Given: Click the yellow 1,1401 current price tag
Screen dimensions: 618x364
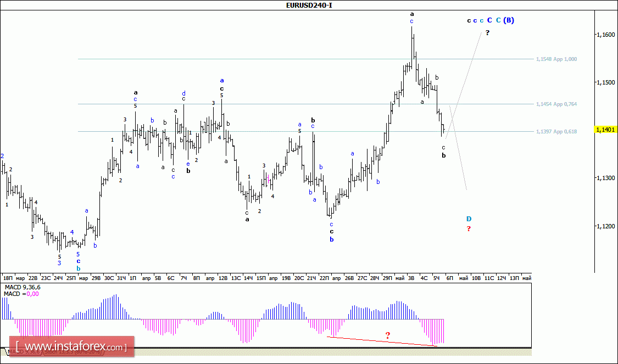Looking at the screenshot, I should coord(606,130).
